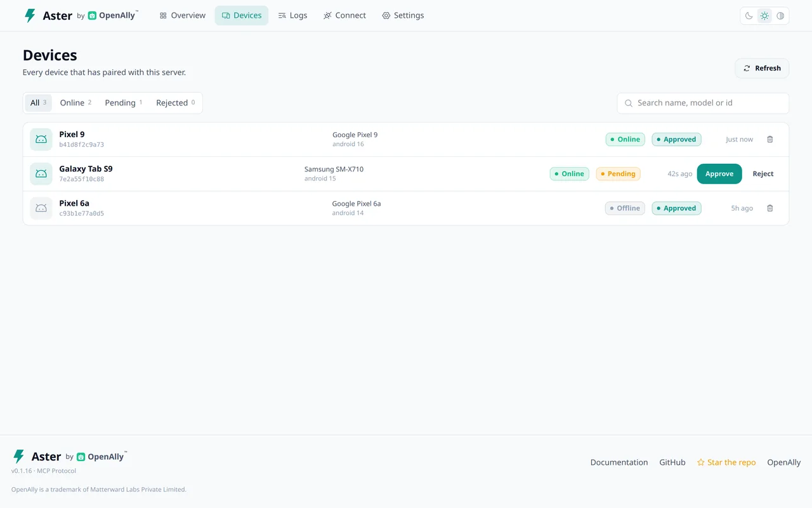This screenshot has height=508, width=812.
Task: Filter devices by Pending tab
Action: coord(124,103)
